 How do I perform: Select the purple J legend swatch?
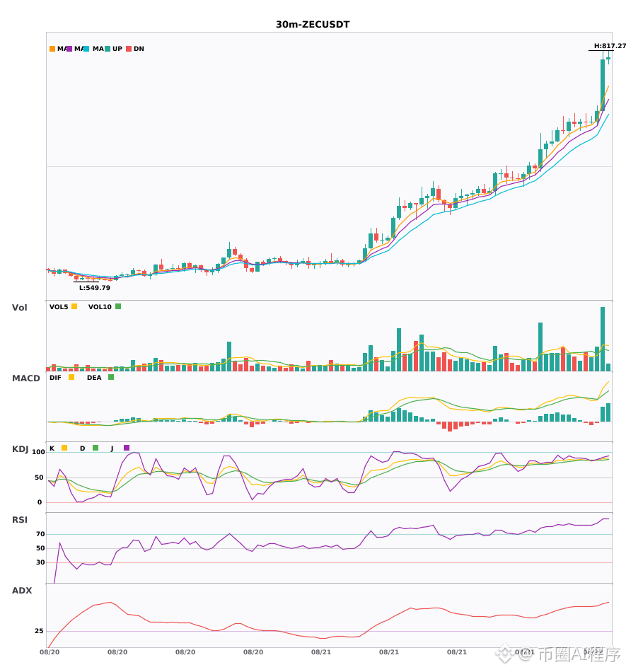[127, 448]
